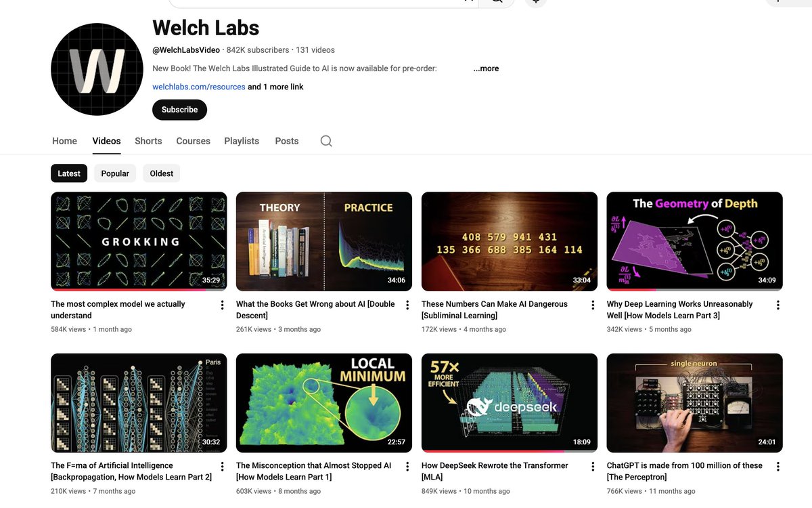Open 'ChatGPT is made from 100 million' title

tap(685, 471)
